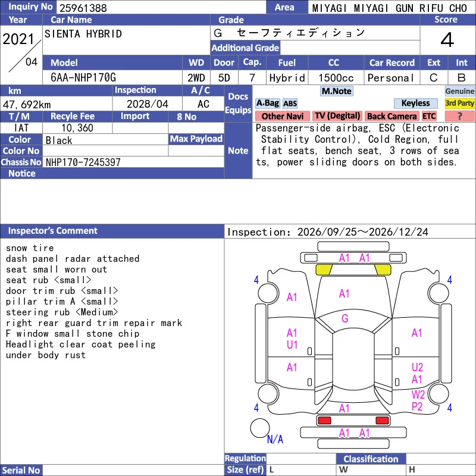This screenshot has width=476, height=476.
Task: Click the Score value 4
Action: coord(447,40)
